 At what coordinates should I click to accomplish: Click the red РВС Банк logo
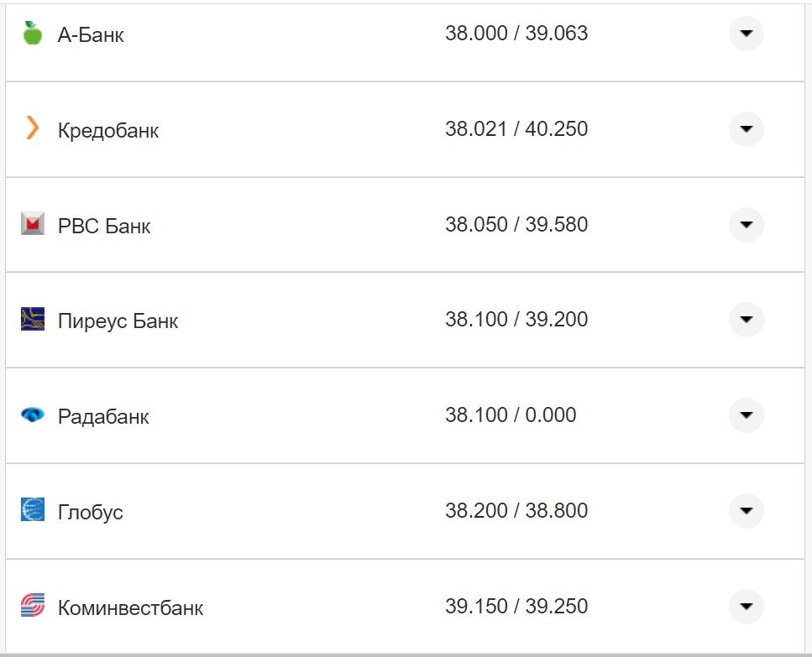(x=32, y=224)
